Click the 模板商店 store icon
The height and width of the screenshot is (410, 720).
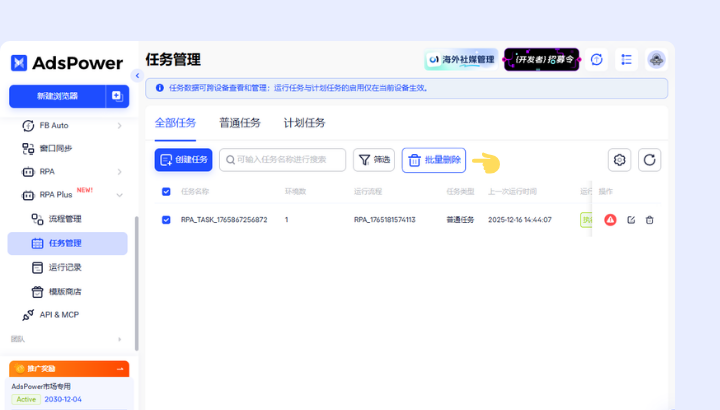pyautogui.click(x=37, y=292)
